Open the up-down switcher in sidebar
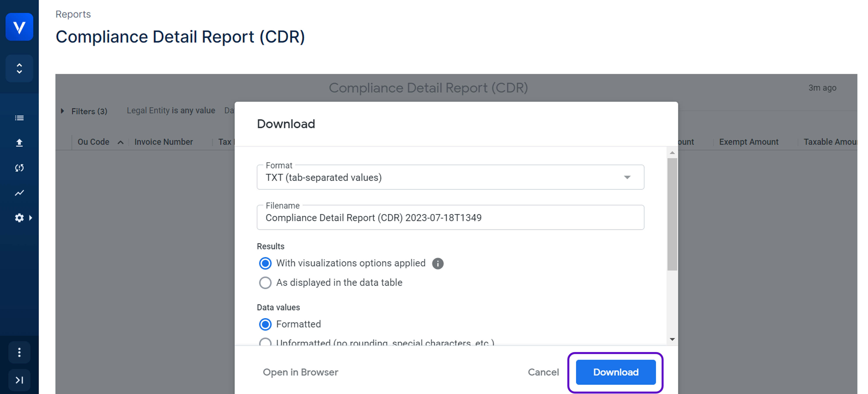The width and height of the screenshot is (868, 394). [x=19, y=68]
